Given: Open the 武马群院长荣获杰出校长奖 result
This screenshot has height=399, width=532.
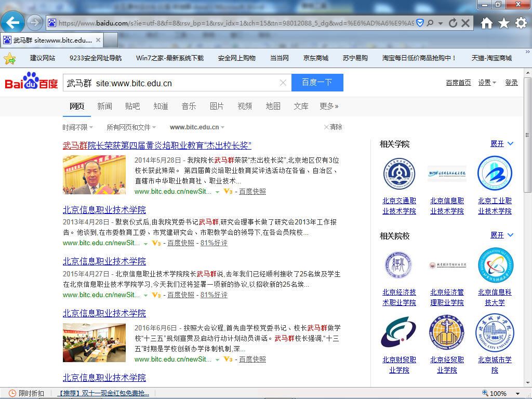Looking at the screenshot, I should [x=157, y=145].
